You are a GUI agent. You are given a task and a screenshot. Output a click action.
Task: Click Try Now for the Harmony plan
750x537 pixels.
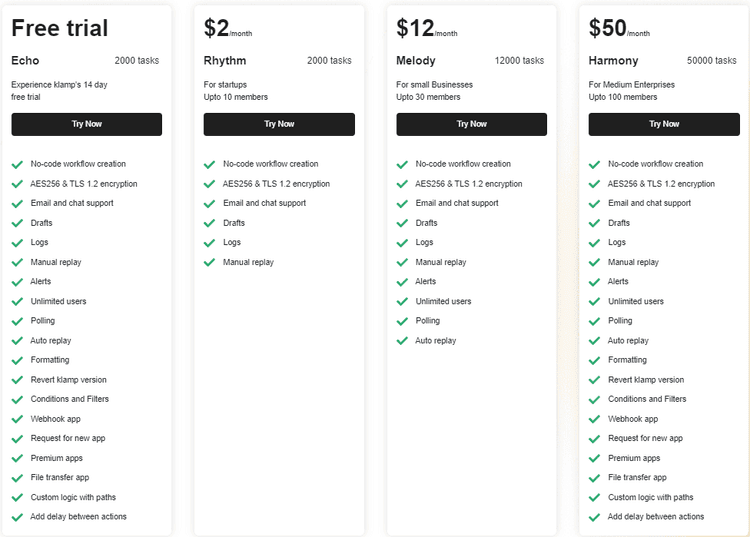point(664,124)
